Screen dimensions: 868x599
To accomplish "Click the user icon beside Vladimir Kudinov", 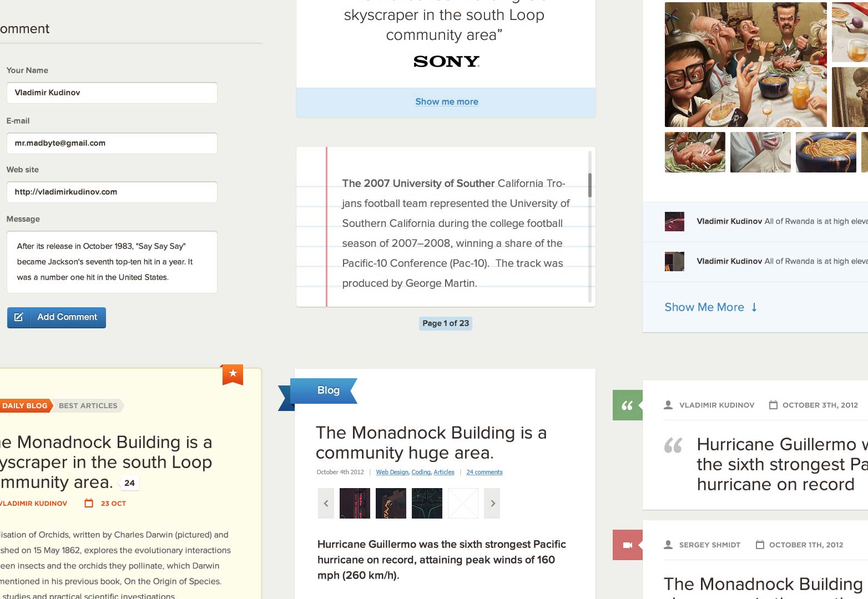I will (668, 405).
